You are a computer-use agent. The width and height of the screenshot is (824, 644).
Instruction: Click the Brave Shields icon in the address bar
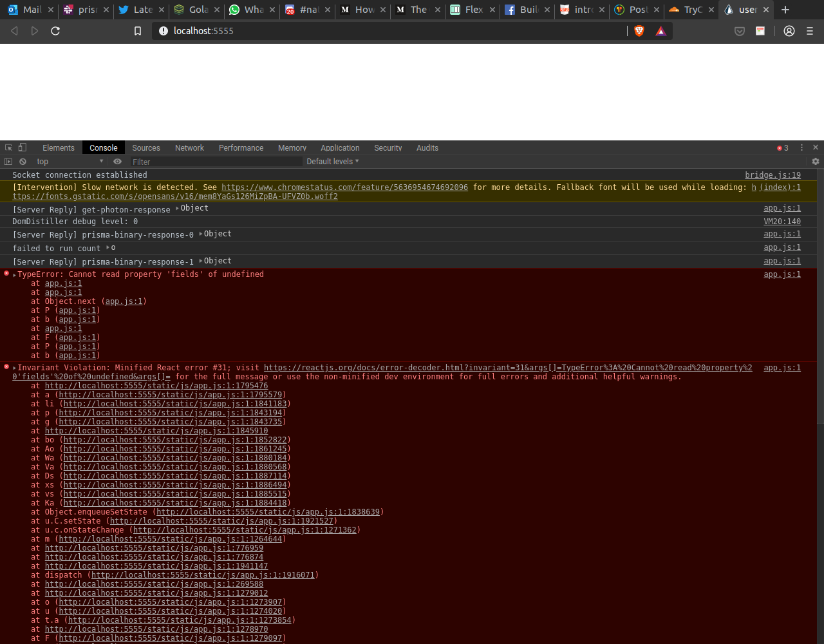(x=638, y=30)
